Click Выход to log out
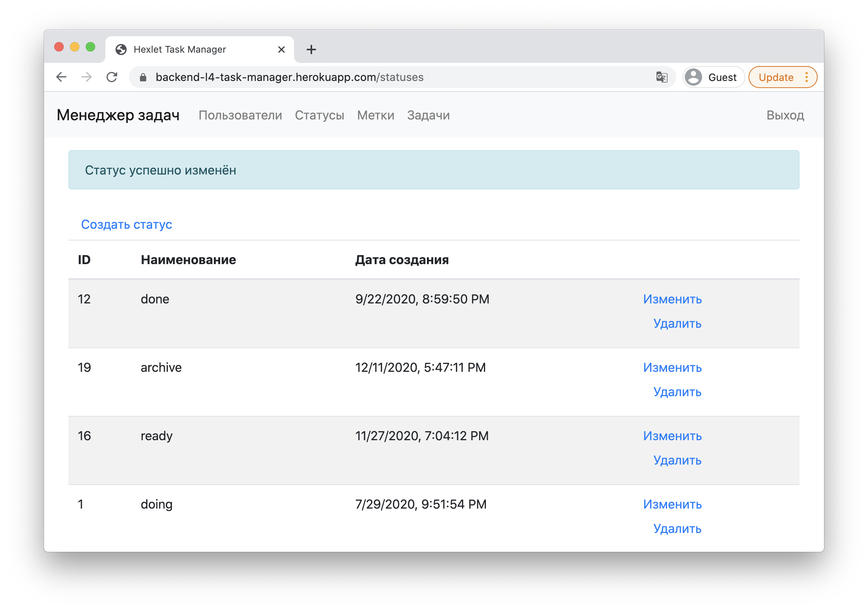The width and height of the screenshot is (868, 610). [x=785, y=115]
